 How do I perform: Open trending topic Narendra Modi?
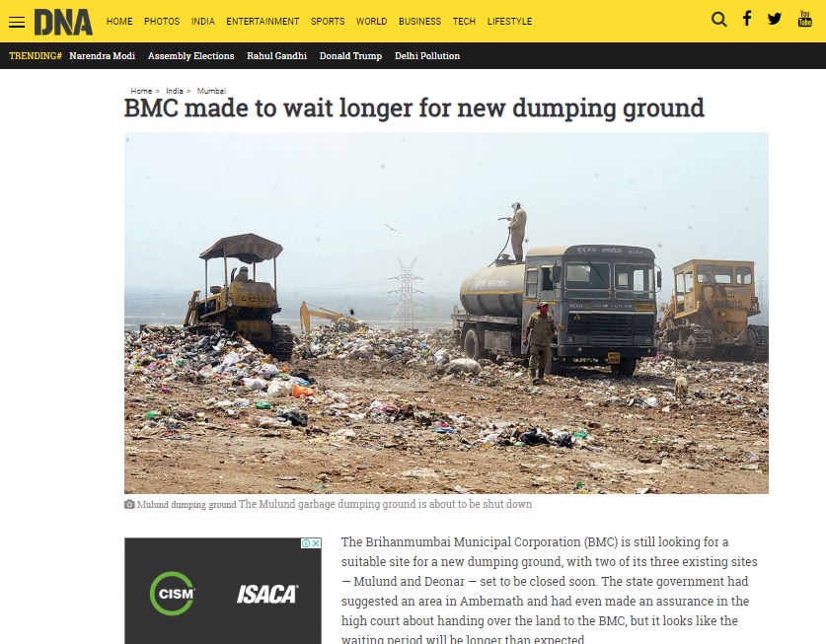pos(103,56)
